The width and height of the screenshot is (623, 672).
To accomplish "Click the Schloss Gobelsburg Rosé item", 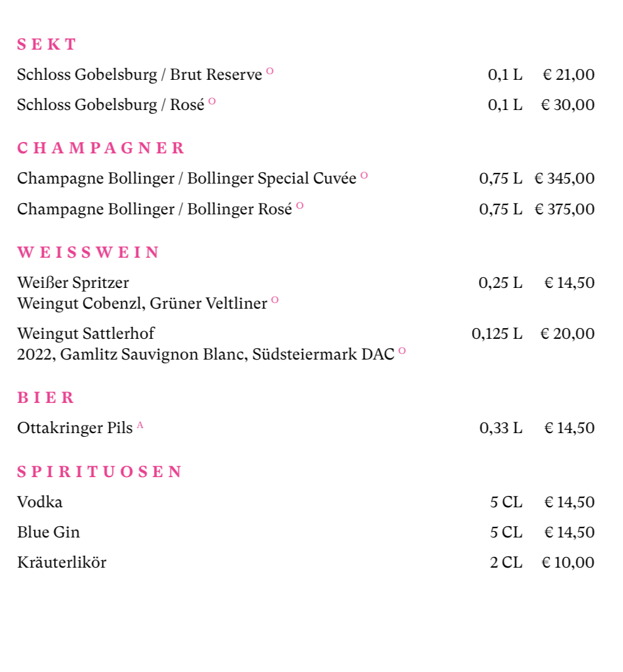I will [111, 105].
